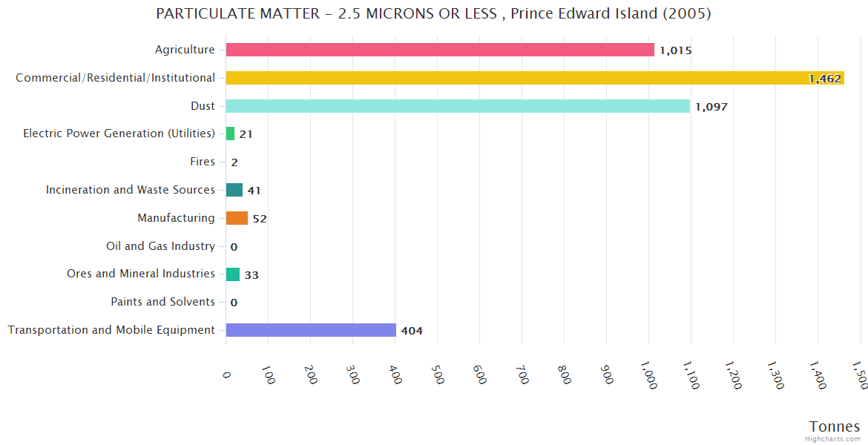
Task: Click the Tonnes axis title
Action: (834, 426)
